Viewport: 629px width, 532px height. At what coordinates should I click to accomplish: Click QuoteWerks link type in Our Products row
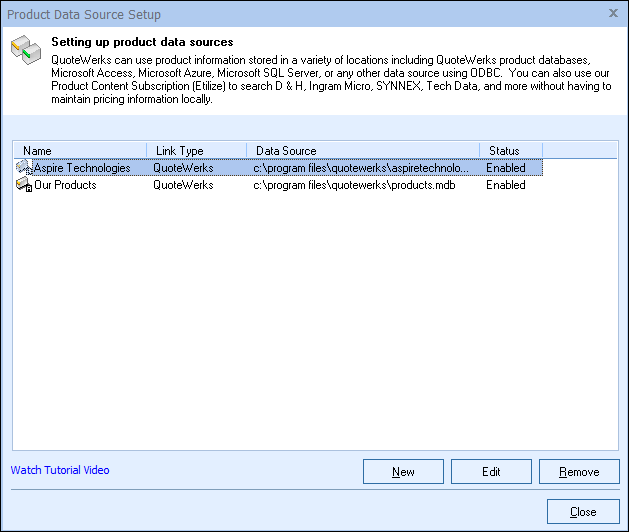point(183,185)
